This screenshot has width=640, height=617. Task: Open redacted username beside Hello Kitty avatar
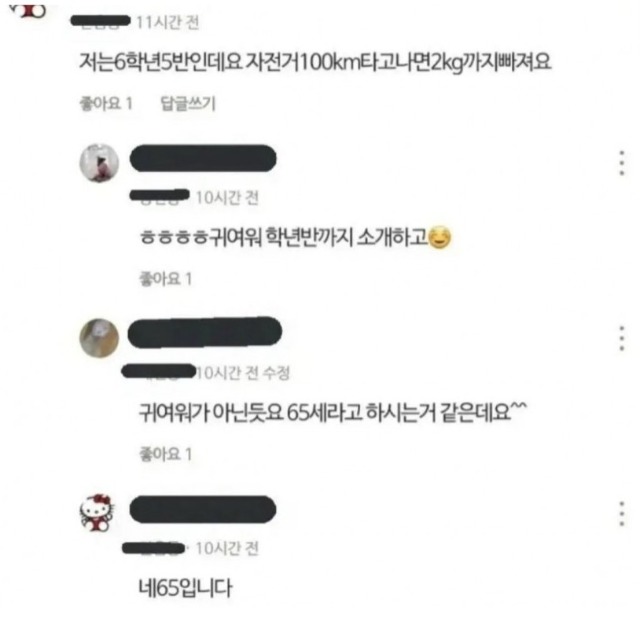tap(203, 509)
